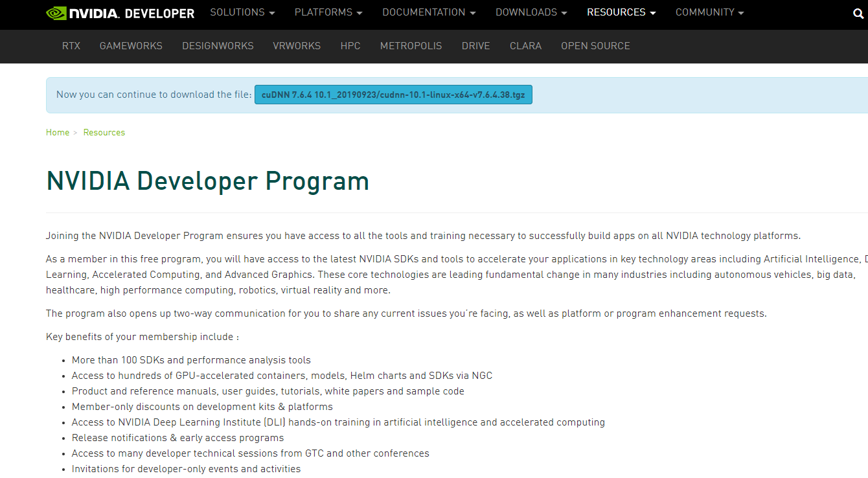Expand the Platforms dropdown menu

pyautogui.click(x=328, y=12)
